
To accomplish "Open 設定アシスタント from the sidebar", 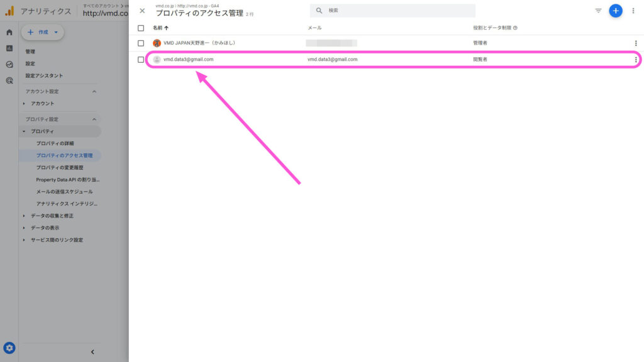I will [x=45, y=75].
